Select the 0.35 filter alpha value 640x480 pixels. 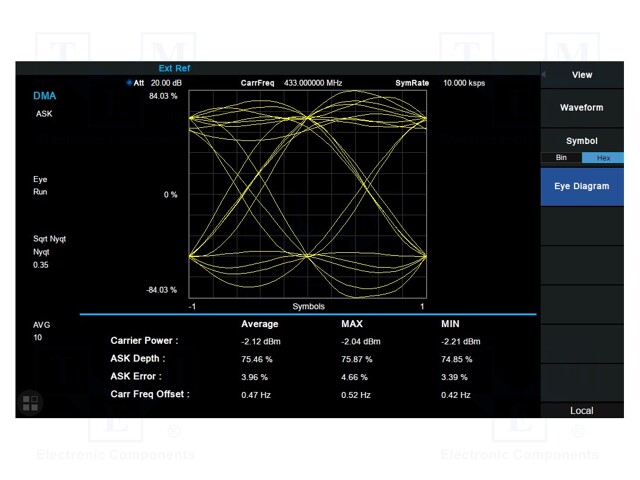(x=41, y=265)
